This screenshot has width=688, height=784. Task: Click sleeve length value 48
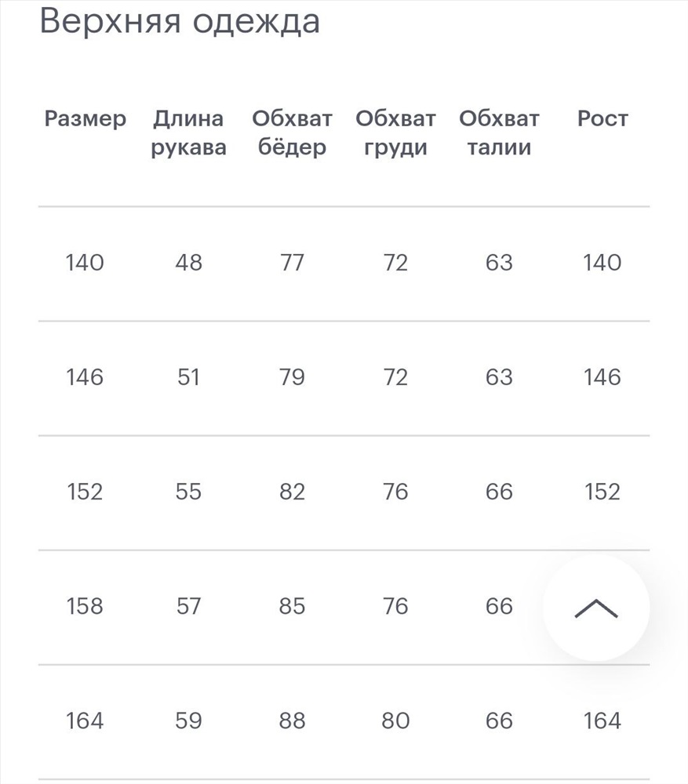coord(188,263)
